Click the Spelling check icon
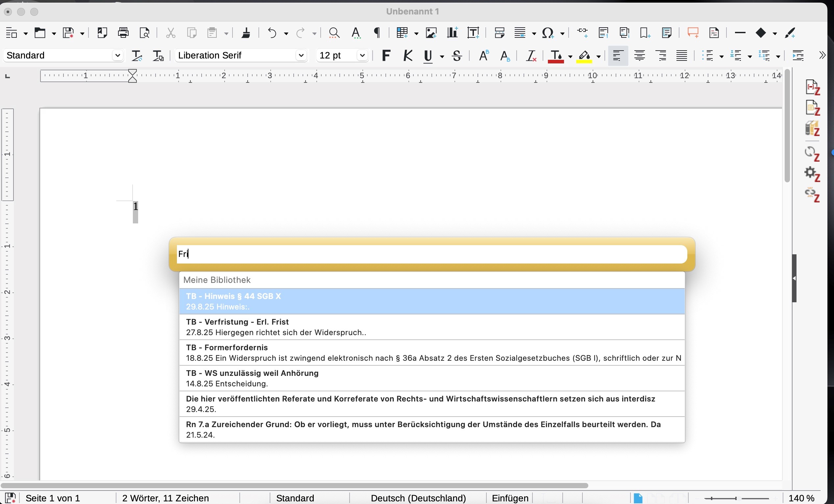Image resolution: width=834 pixels, height=504 pixels. 356,33
